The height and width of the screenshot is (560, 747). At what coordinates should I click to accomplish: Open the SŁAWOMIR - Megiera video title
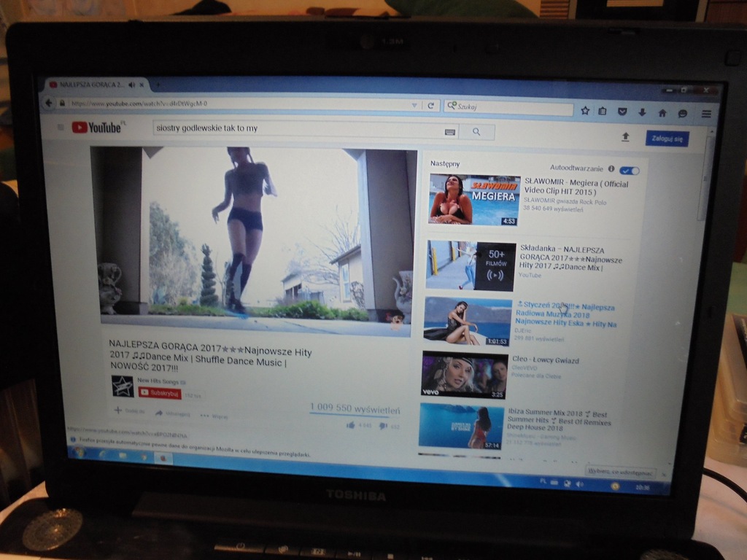pyautogui.click(x=576, y=187)
